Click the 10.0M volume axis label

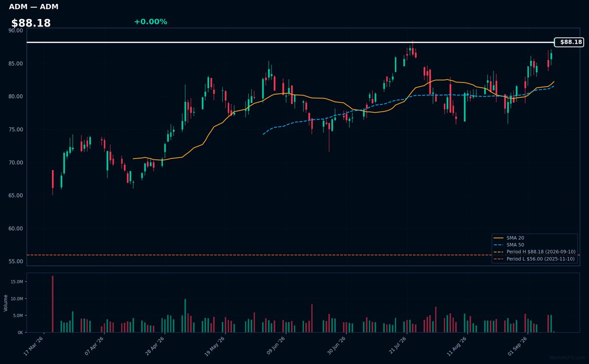[x=17, y=299]
